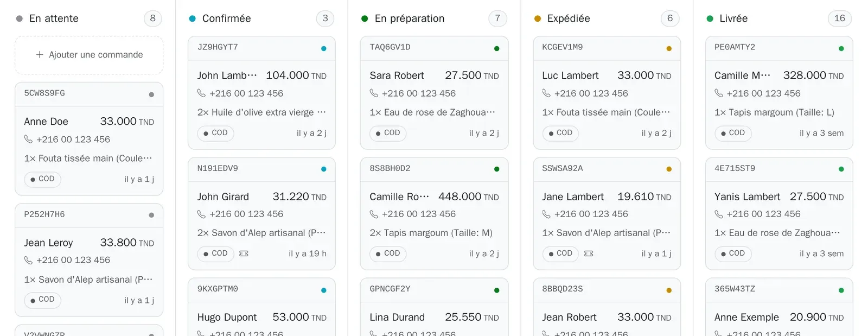Image resolution: width=868 pixels, height=336 pixels.
Task: Click amount 104.000 TND
Action: (296, 75)
